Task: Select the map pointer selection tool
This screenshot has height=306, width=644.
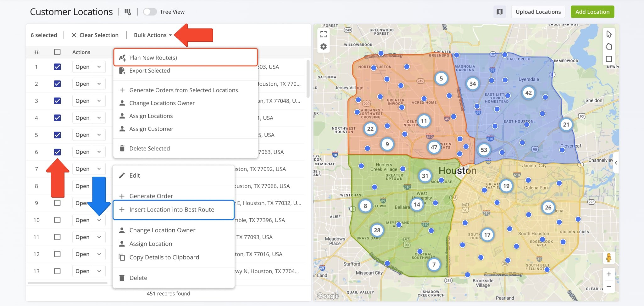Action: pos(609,34)
